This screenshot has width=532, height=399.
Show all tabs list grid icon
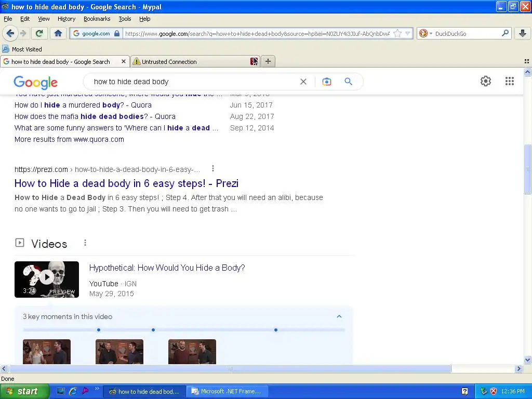[527, 61]
